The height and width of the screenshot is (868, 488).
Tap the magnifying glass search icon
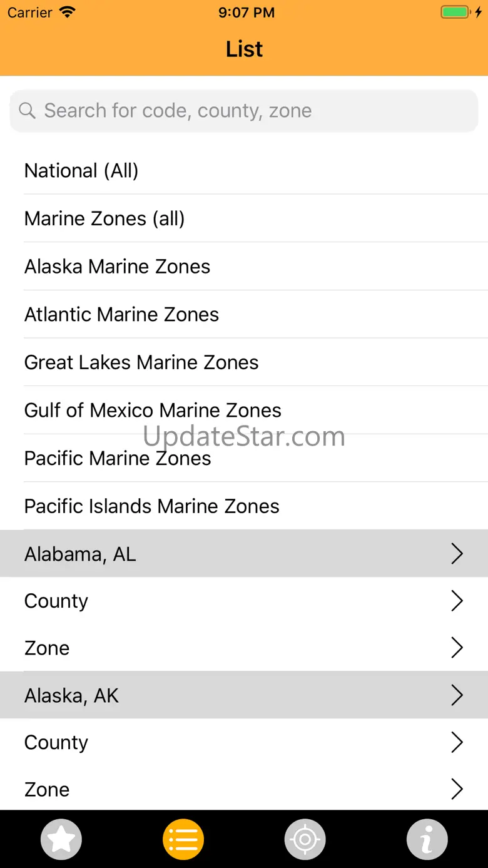[27, 111]
